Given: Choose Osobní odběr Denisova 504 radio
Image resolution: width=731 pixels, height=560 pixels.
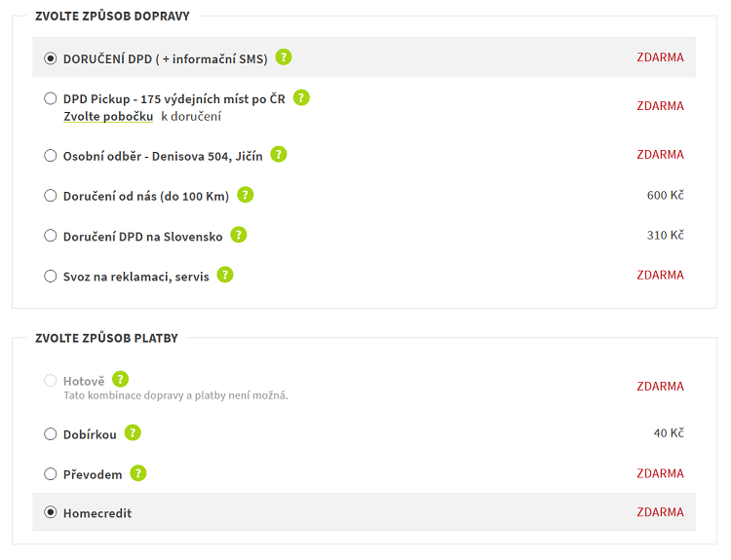Looking at the screenshot, I should [x=51, y=156].
